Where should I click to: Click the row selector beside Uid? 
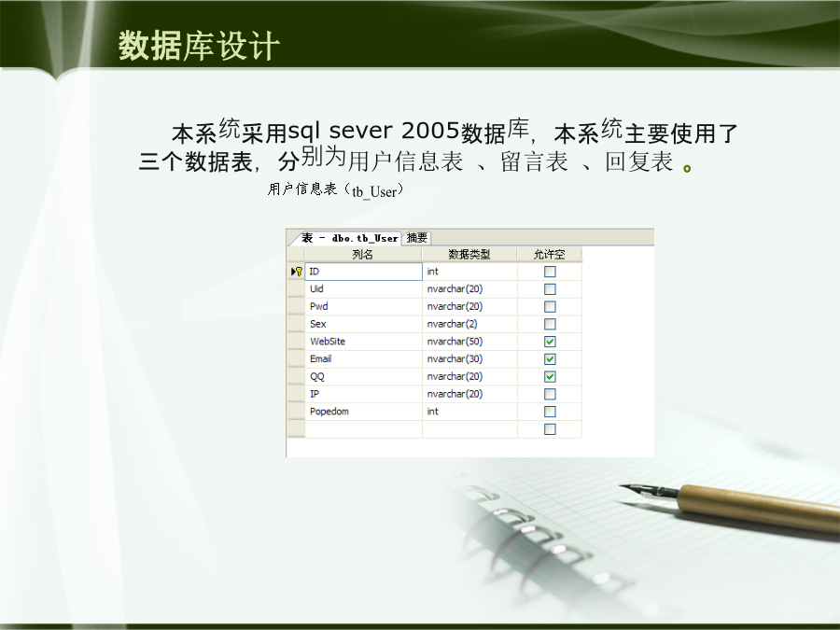click(296, 289)
